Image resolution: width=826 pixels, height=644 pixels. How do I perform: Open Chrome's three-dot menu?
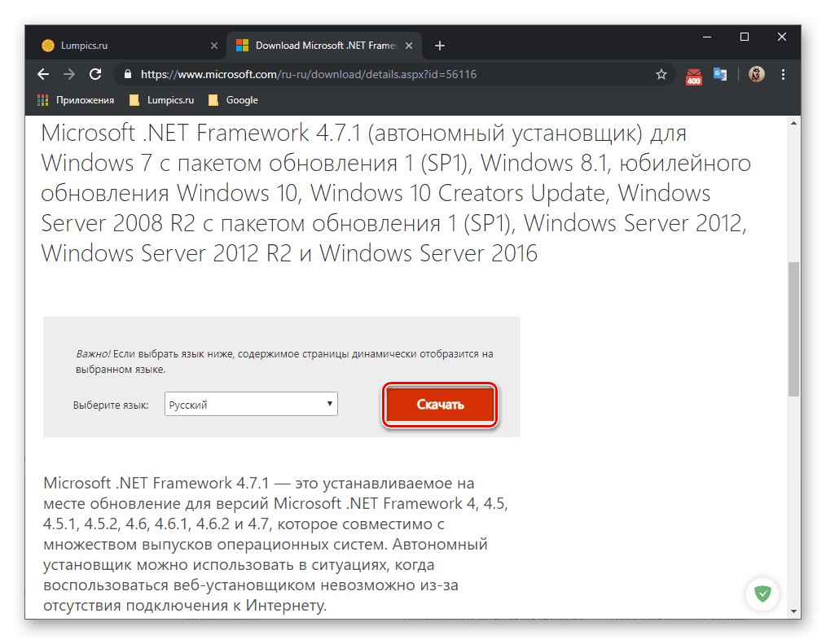coord(783,74)
